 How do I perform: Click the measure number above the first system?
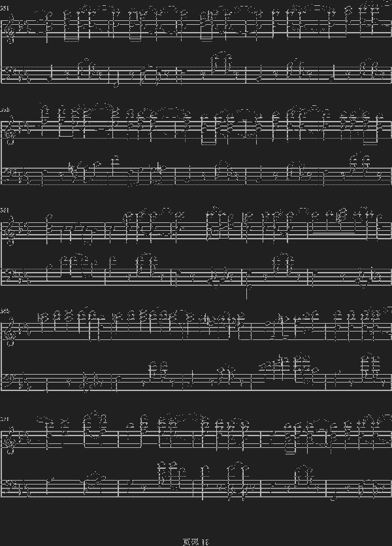coord(5,7)
